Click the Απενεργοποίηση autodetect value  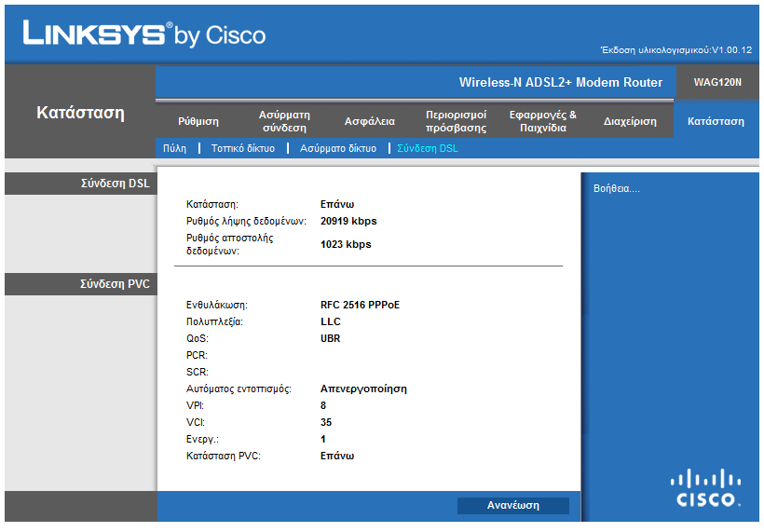(363, 389)
